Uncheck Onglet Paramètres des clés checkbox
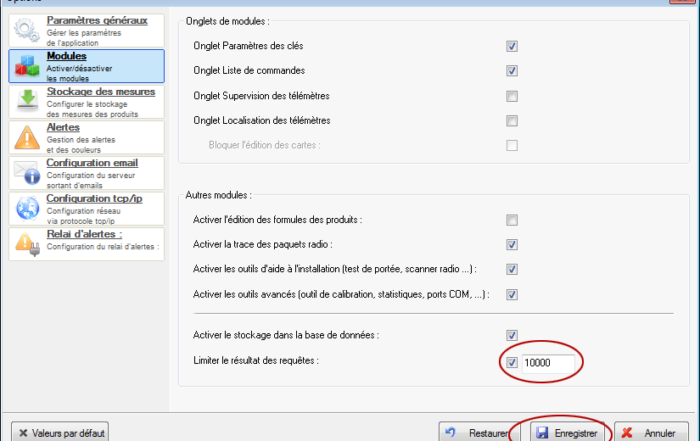 tap(512, 46)
